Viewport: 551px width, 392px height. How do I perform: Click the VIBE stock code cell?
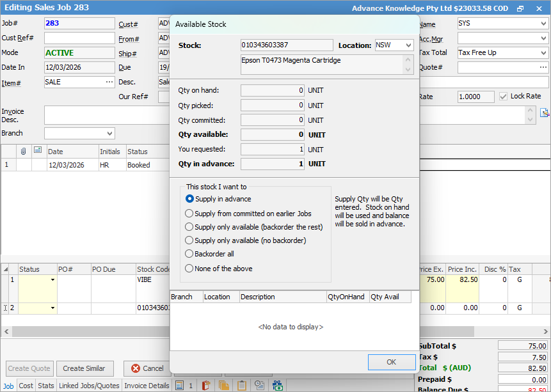[153, 289]
